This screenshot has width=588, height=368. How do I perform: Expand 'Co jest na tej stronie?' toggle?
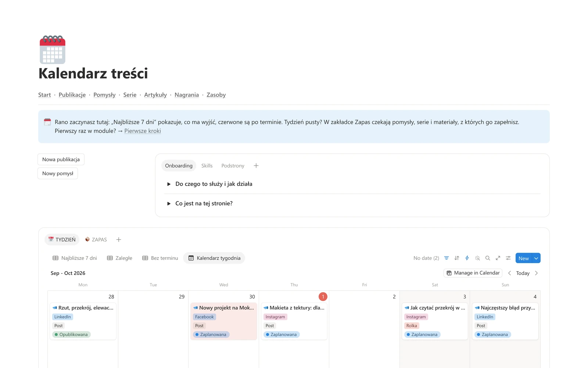pos(169,204)
